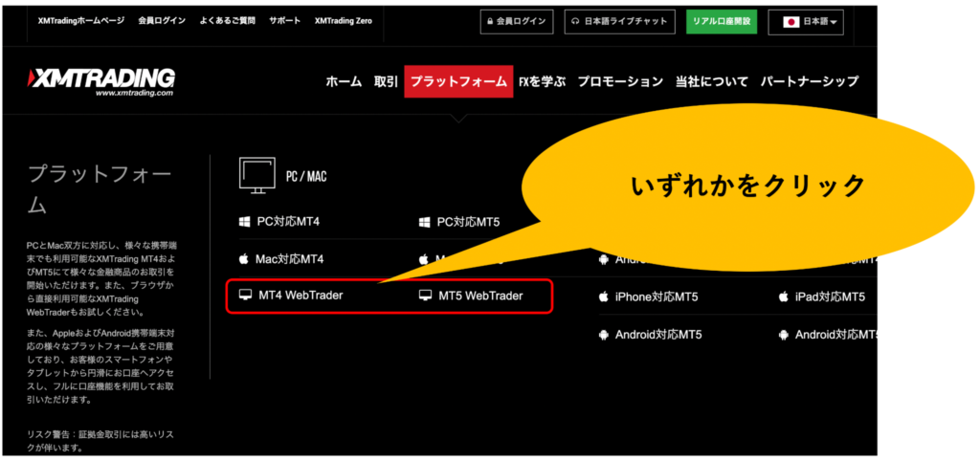Click Android icon beside Android対応MT5 under iPhone
The width and height of the screenshot is (980, 461).
coord(603,335)
